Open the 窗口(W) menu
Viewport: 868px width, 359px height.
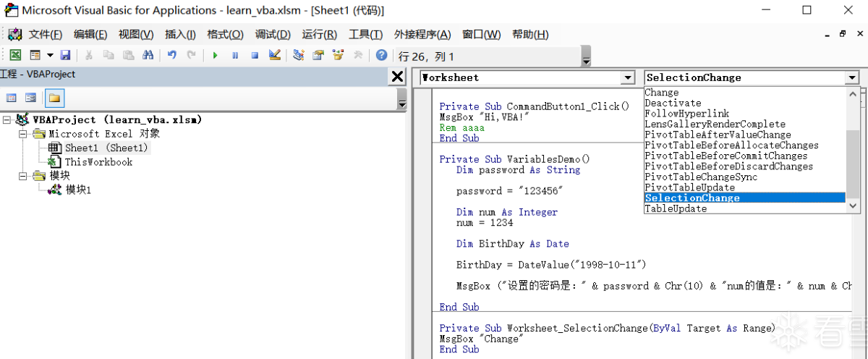[x=481, y=35]
